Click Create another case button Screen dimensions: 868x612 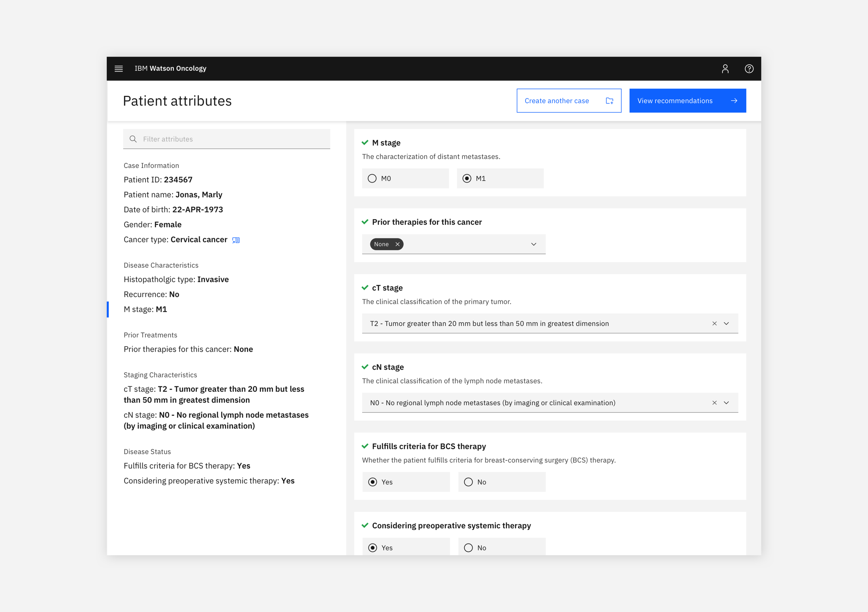pos(569,101)
